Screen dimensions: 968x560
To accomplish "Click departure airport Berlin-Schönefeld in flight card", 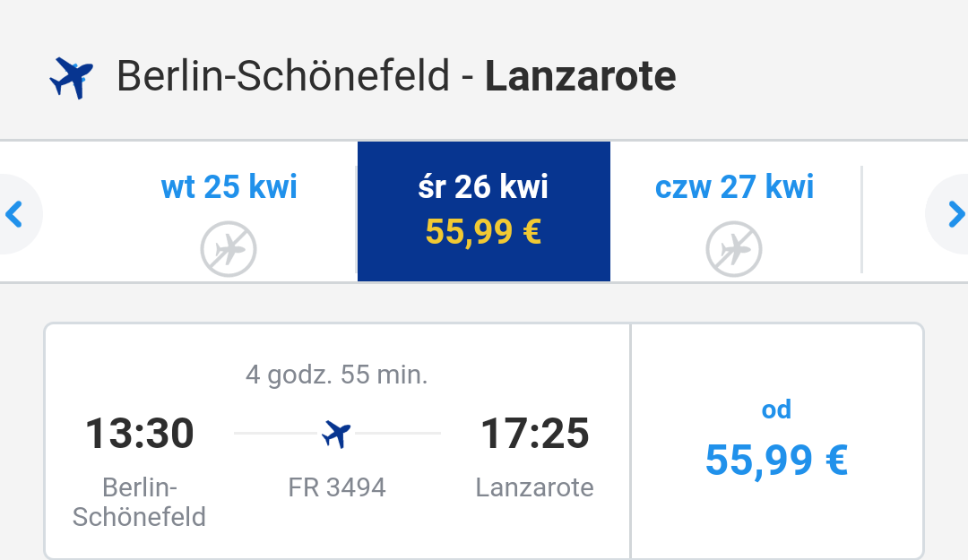I will (x=139, y=502).
